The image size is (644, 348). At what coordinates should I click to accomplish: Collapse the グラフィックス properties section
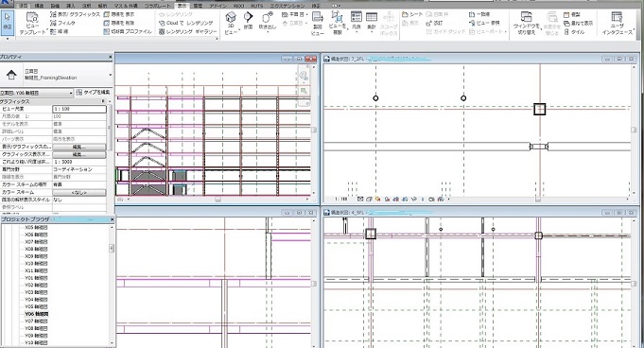click(103, 101)
